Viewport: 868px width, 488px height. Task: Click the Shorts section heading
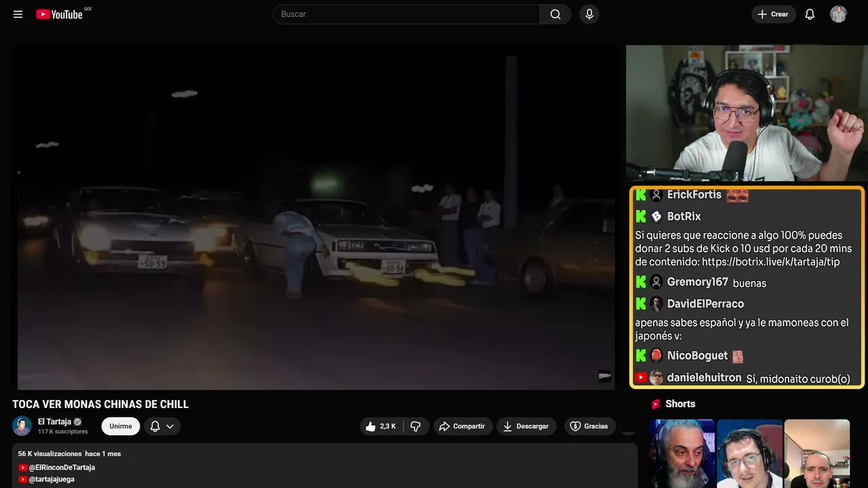click(x=680, y=404)
